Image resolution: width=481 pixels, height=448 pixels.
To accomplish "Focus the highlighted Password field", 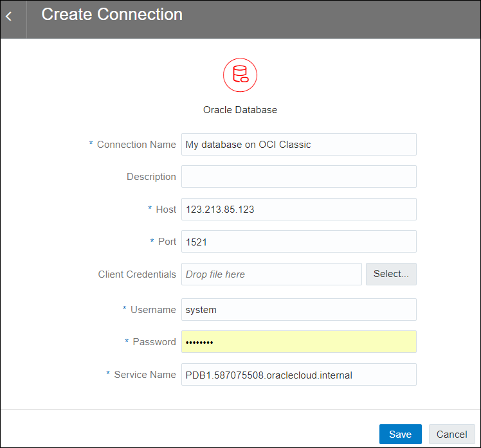I will tap(299, 341).
